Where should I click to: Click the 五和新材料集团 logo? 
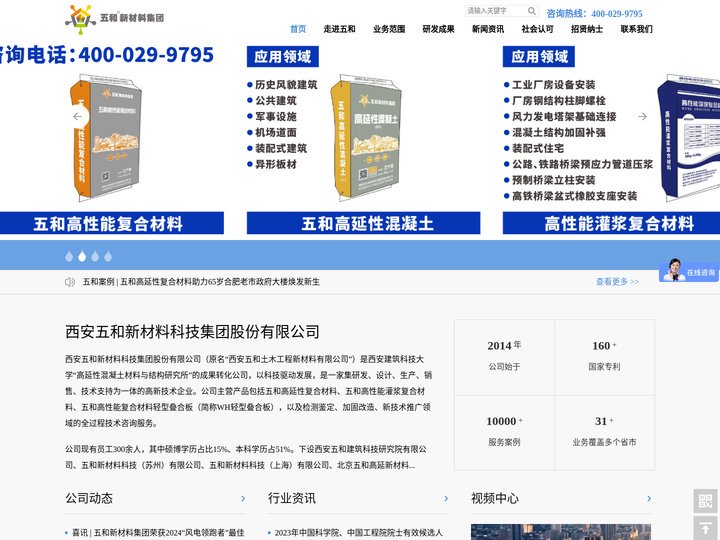coord(114,19)
